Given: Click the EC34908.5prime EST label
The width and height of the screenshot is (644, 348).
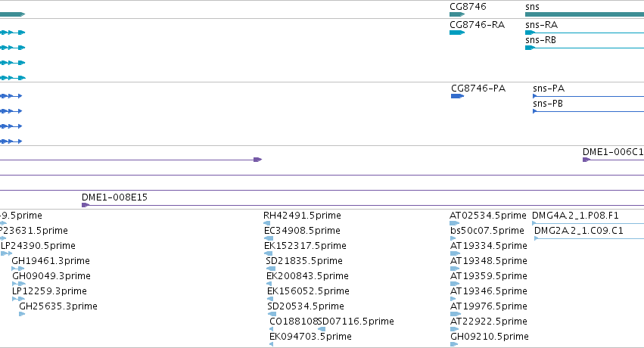Looking at the screenshot, I should click(x=302, y=231).
